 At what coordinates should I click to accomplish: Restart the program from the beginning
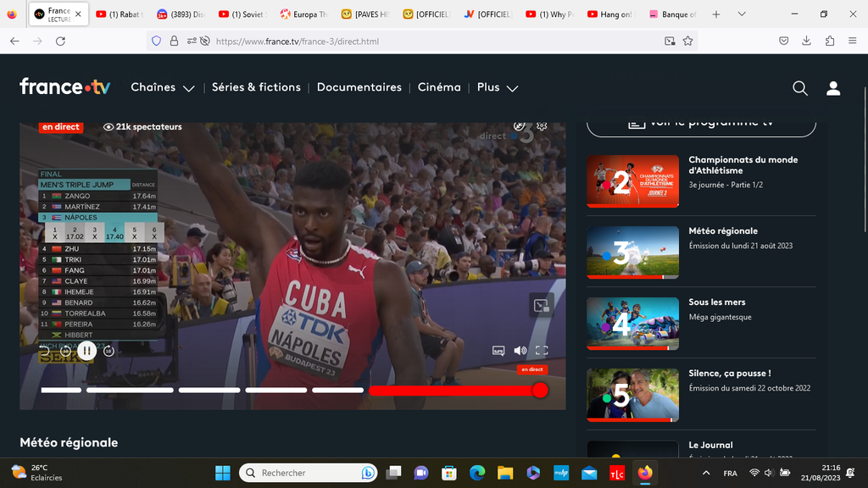(44, 351)
